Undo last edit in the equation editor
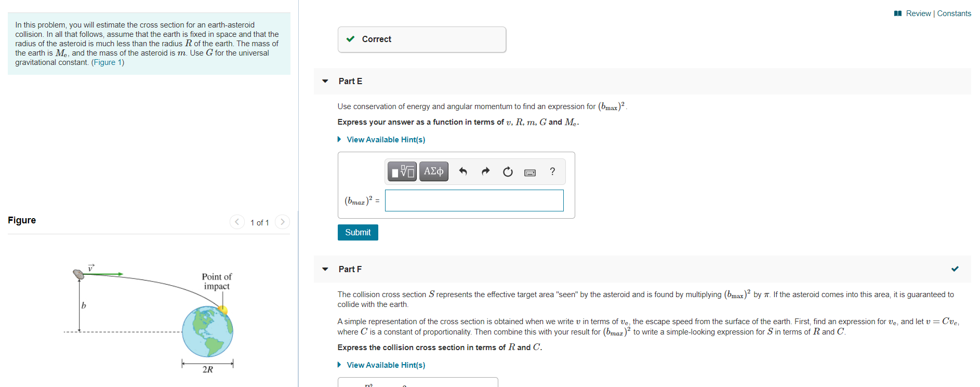Viewport: 980px width, 387px height. pyautogui.click(x=463, y=171)
